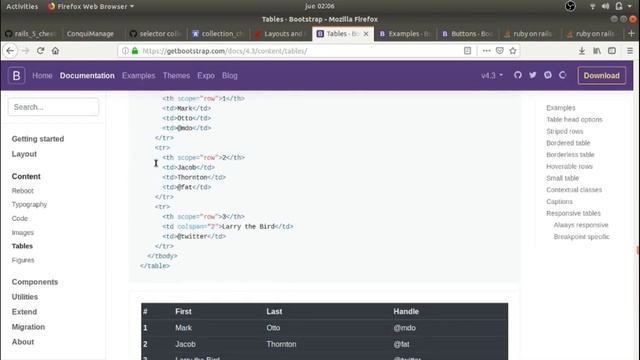Click the browser forward arrow
The height and width of the screenshot is (360, 640).
tap(25, 51)
